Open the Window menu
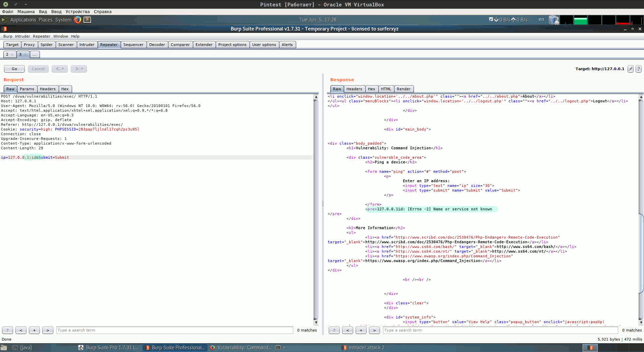Viewport: 644px width, 352px height. click(61, 36)
